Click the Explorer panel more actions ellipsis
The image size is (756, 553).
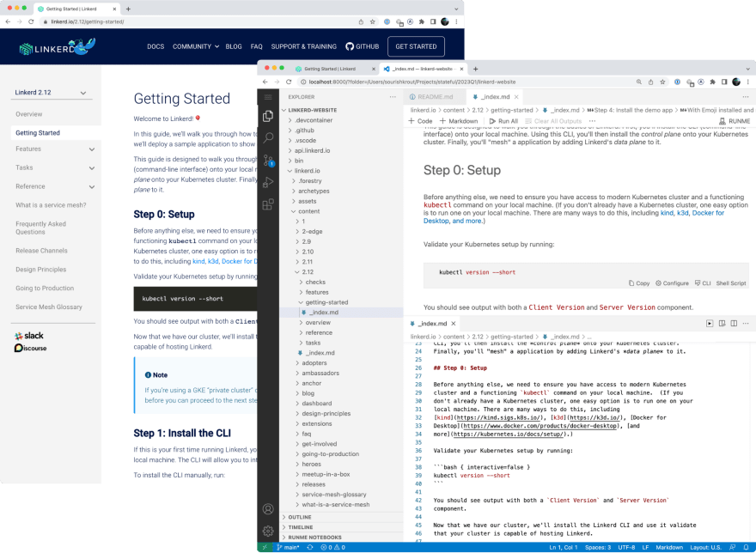(x=393, y=97)
